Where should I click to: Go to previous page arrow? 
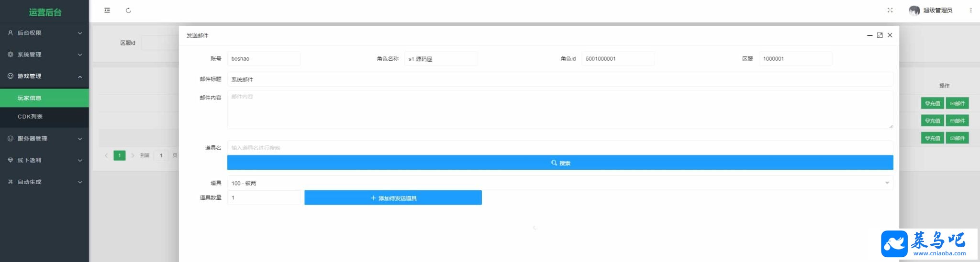coord(106,155)
